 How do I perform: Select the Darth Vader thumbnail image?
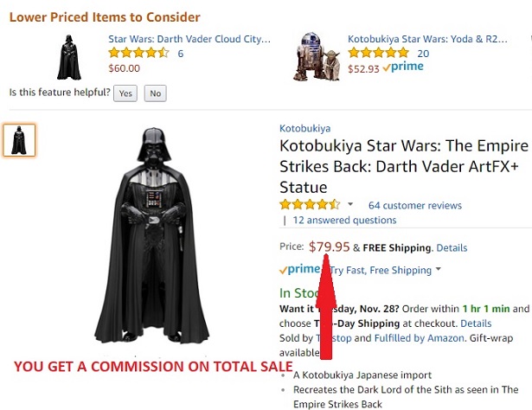point(19,140)
